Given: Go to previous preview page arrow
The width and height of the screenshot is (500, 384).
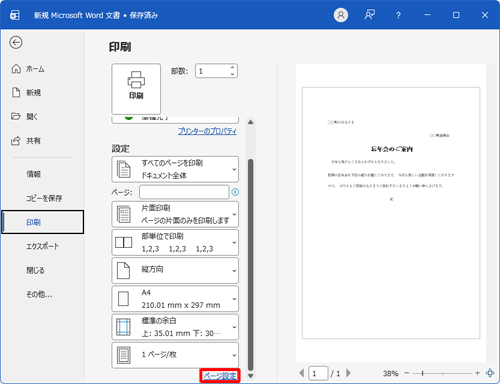Looking at the screenshot, I should click(x=302, y=373).
